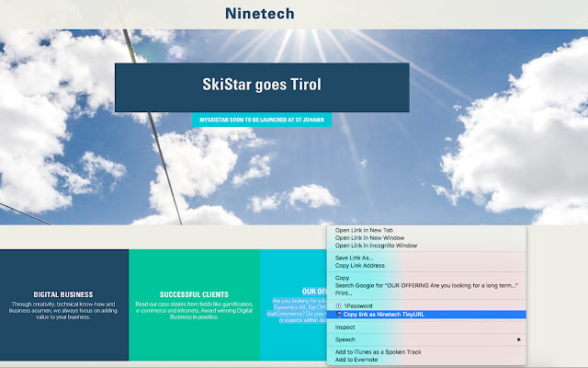588x368 pixels.
Task: Open the Successful Clients tile
Action: click(194, 305)
